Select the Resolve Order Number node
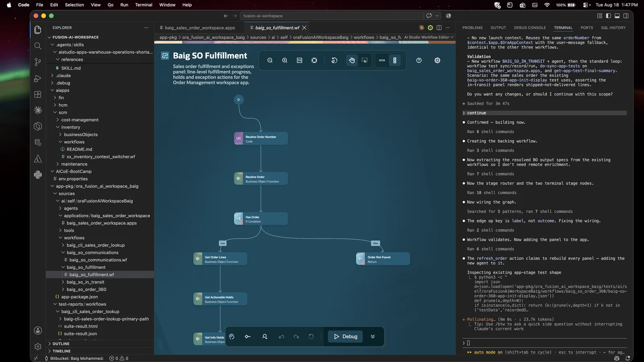The image size is (644, 362). pyautogui.click(x=261, y=138)
